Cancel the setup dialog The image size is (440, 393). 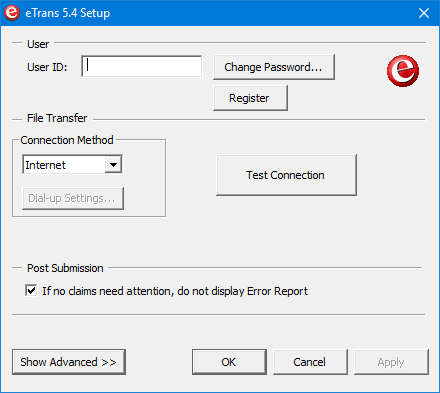(310, 362)
